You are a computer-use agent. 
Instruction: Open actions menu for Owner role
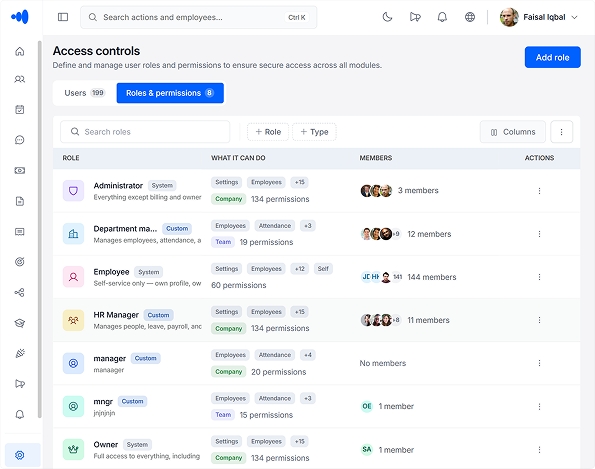pos(539,450)
